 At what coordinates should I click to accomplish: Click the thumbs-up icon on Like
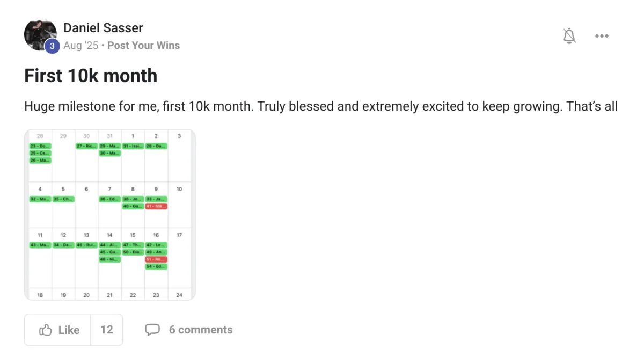(46, 330)
